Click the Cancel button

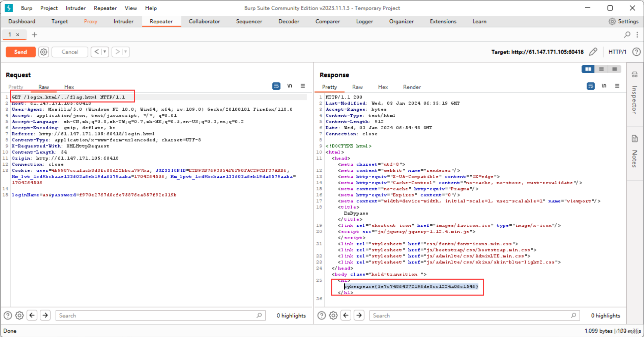coord(70,52)
